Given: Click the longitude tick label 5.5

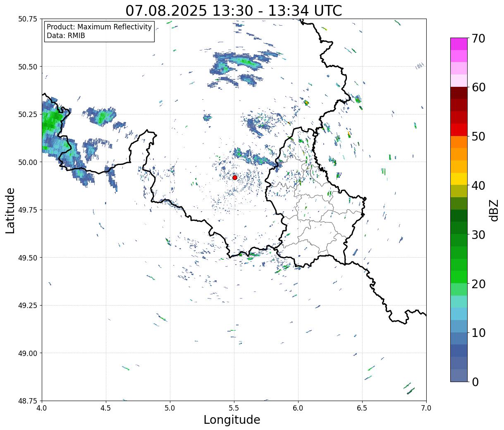Looking at the screenshot, I should (234, 408).
